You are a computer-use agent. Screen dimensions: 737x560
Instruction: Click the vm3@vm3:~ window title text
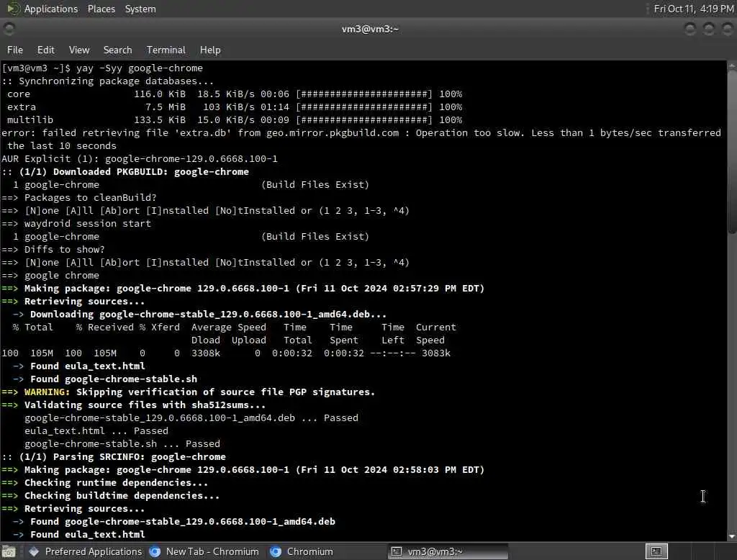coord(370,30)
